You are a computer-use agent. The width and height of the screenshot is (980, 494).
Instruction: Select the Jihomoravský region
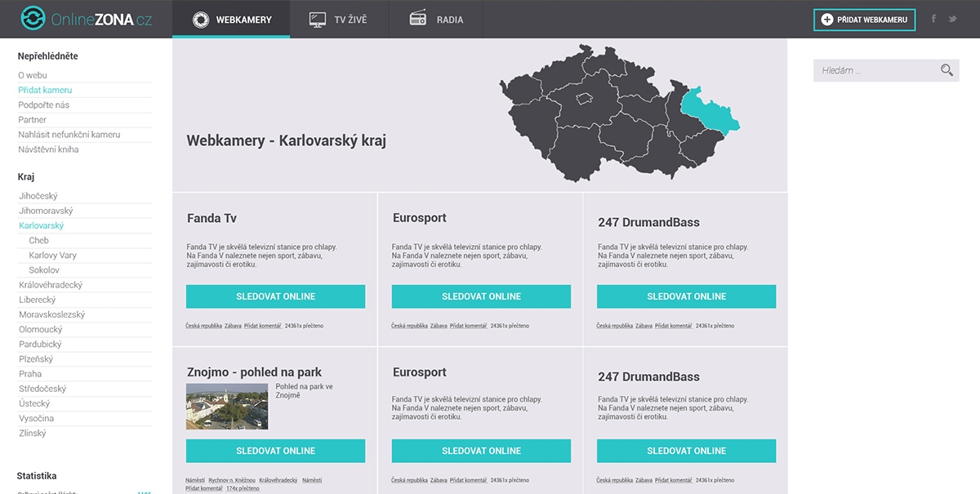[x=46, y=211]
